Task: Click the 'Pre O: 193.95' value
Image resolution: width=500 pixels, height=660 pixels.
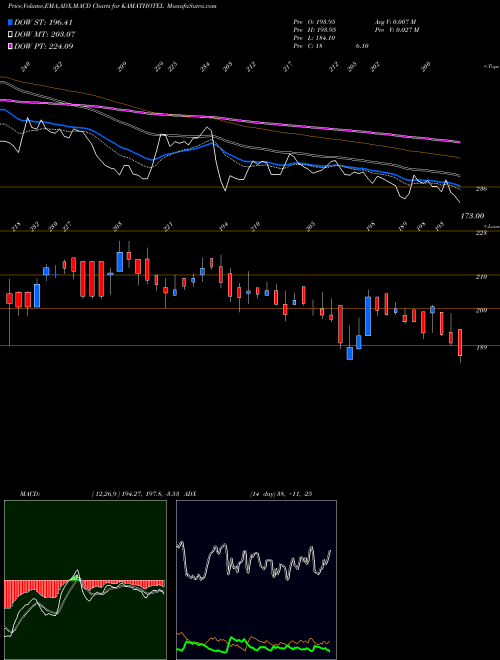Action: (x=314, y=22)
